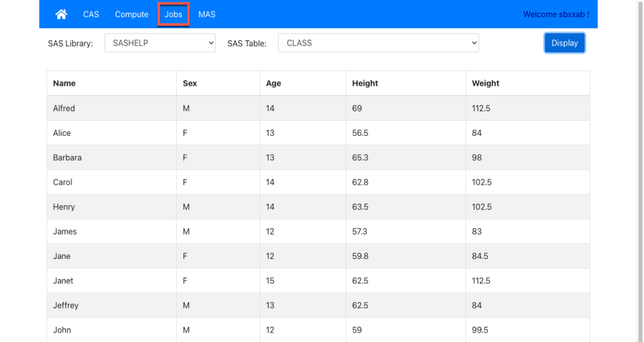Click the Height column header

[365, 83]
